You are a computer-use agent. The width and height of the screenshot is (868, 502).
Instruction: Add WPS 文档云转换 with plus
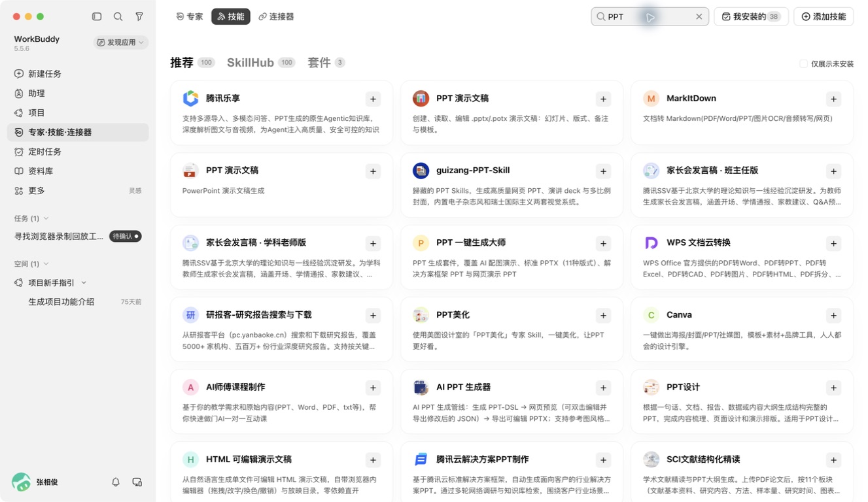[833, 244]
